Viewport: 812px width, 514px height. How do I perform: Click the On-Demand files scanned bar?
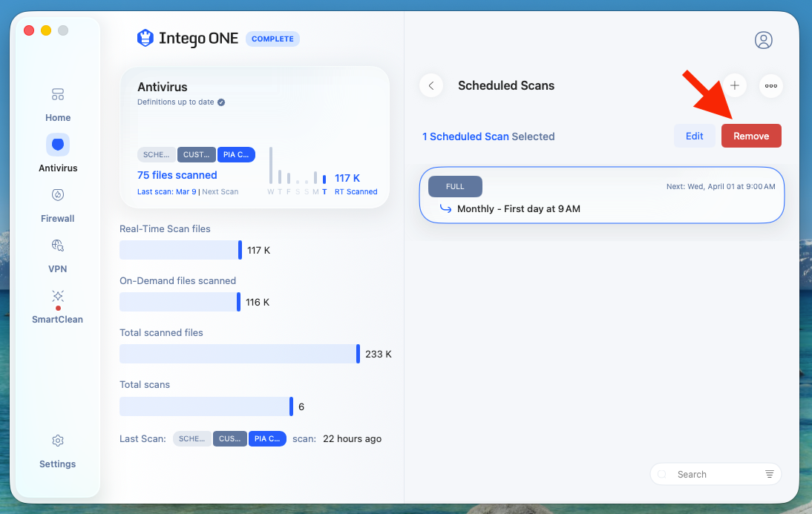[180, 302]
